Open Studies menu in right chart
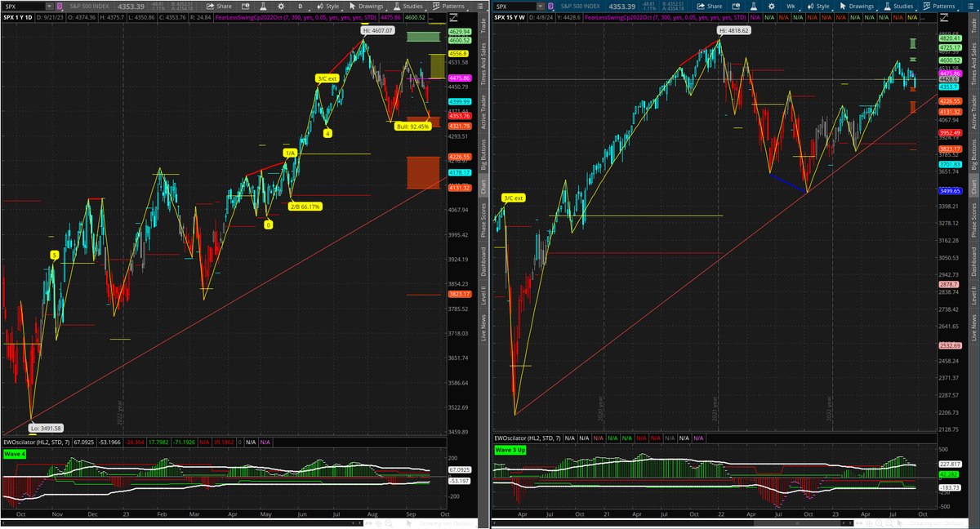Screen dimensions: 980x529 click(x=900, y=6)
